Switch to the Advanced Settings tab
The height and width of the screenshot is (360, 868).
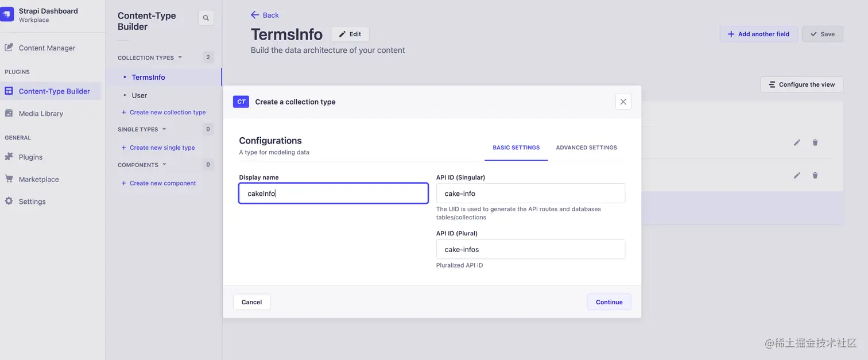[x=586, y=148]
